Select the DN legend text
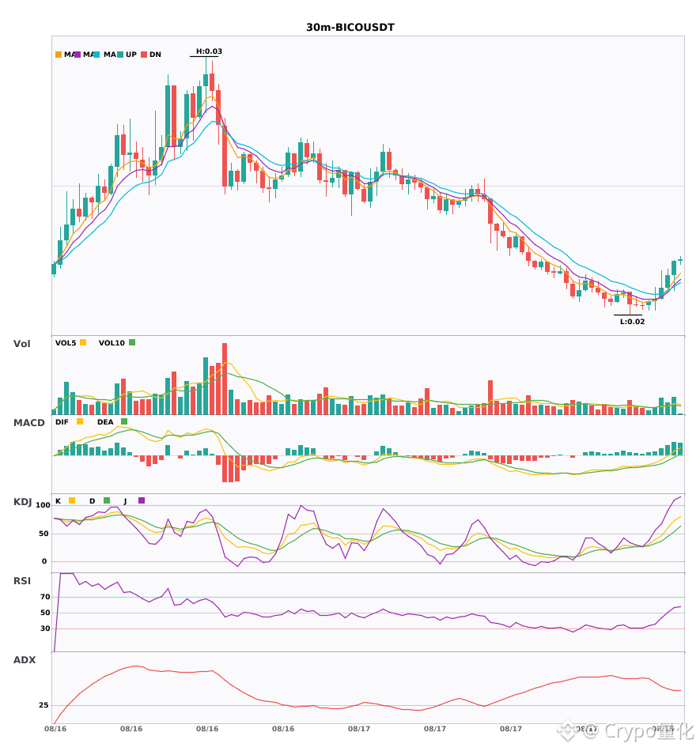This screenshot has height=751, width=700. coord(155,55)
